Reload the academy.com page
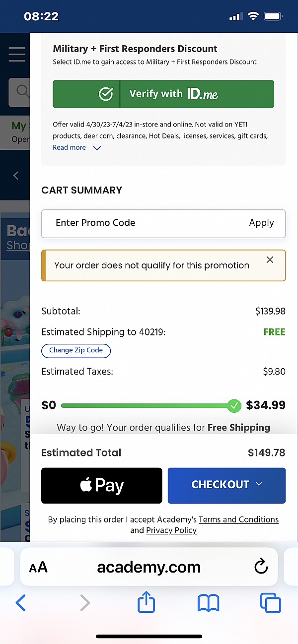This screenshot has height=644, width=298. pos(260,567)
